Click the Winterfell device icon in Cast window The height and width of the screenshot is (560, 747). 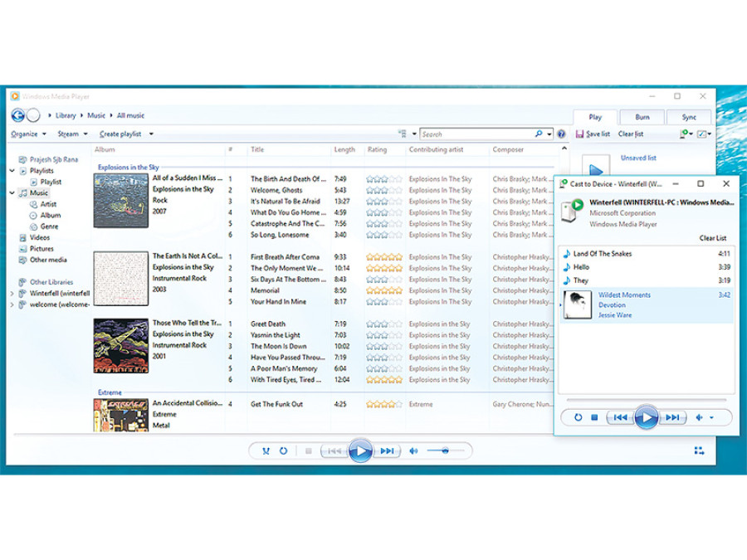pyautogui.click(x=572, y=211)
